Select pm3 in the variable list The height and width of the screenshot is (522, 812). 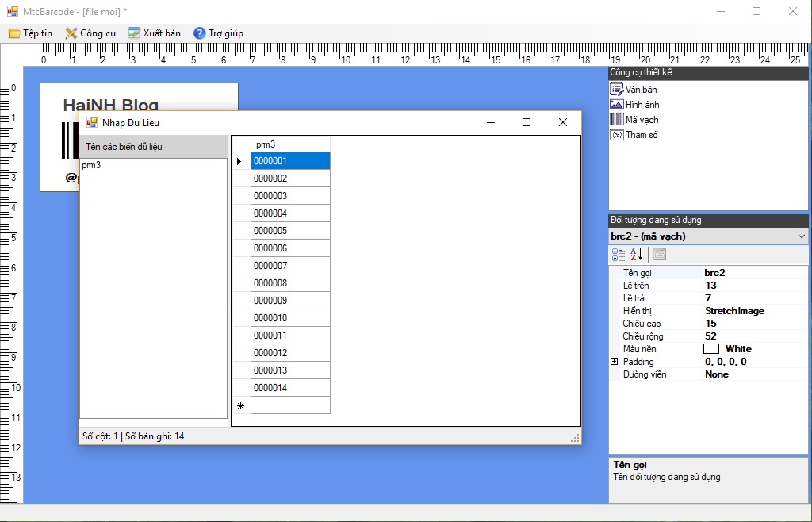click(x=91, y=165)
